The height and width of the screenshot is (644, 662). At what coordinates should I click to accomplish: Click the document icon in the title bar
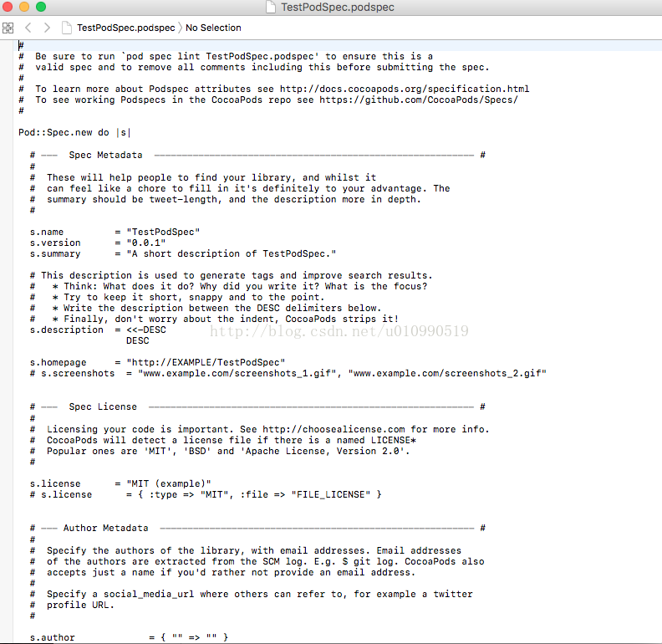coord(271,7)
